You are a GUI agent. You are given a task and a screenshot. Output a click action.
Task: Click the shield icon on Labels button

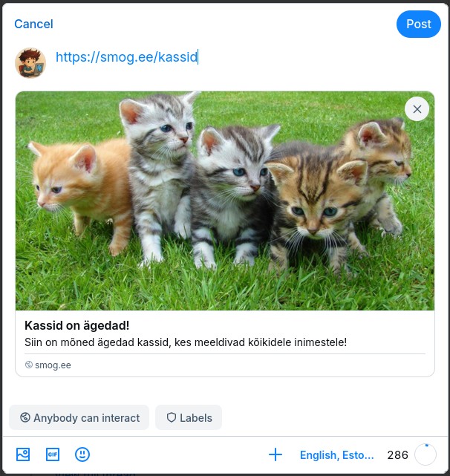(x=172, y=418)
